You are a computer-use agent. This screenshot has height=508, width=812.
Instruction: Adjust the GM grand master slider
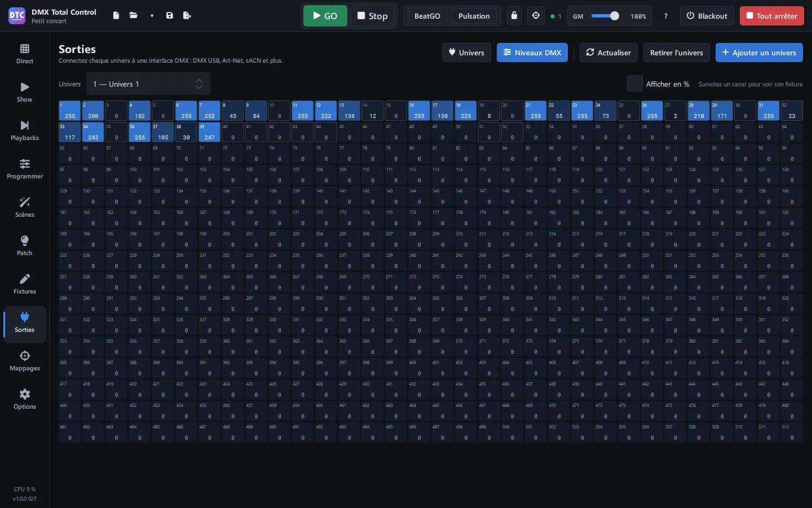coord(606,16)
